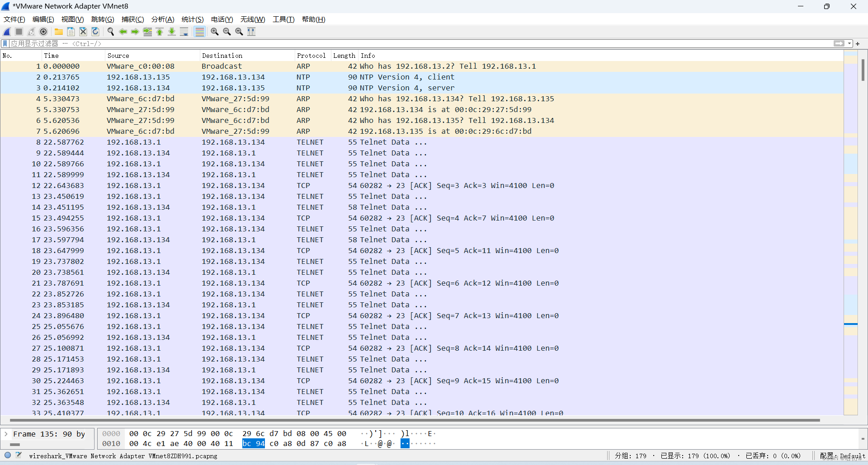
Task: Add a display filter button with plus
Action: tap(858, 44)
